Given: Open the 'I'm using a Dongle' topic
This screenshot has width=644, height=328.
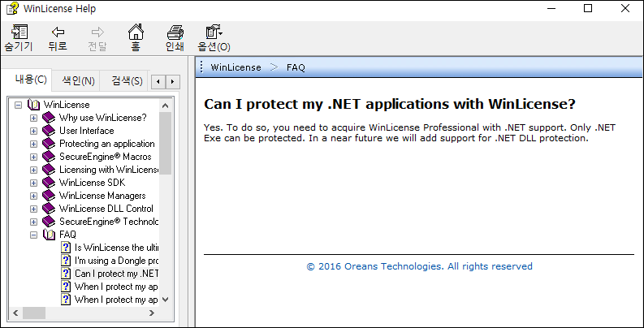Looking at the screenshot, I should 117,261.
